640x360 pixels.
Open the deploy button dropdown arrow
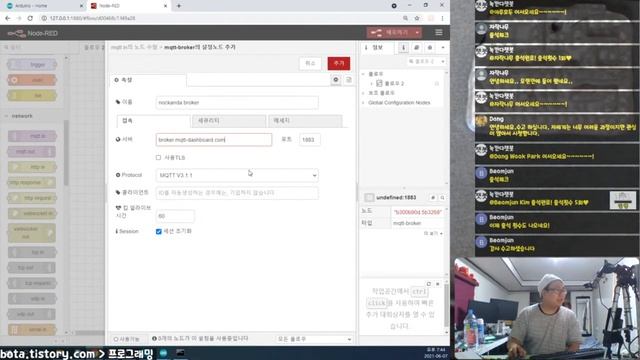(x=417, y=33)
